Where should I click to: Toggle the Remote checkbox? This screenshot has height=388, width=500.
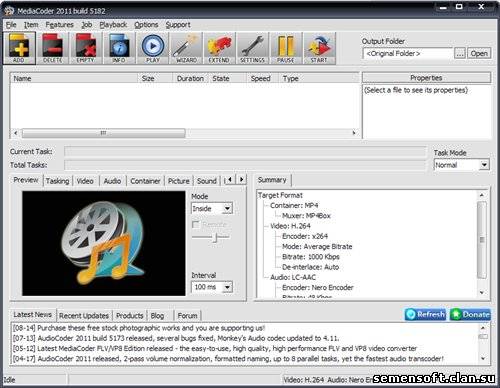196,225
